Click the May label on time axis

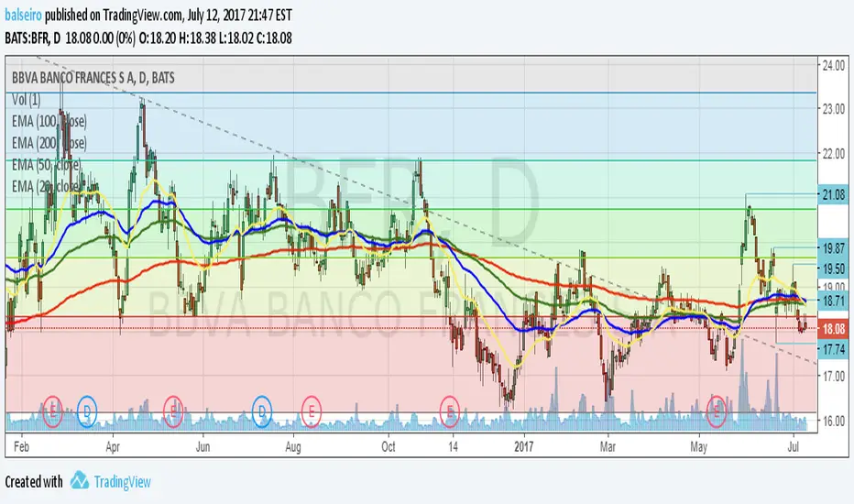(699, 447)
